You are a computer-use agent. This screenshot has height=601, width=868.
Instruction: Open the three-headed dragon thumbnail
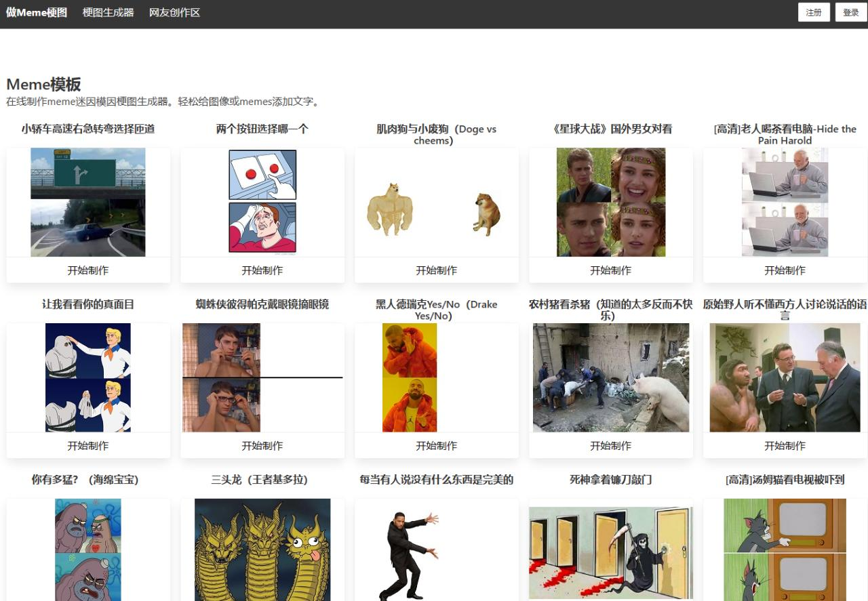click(x=262, y=550)
